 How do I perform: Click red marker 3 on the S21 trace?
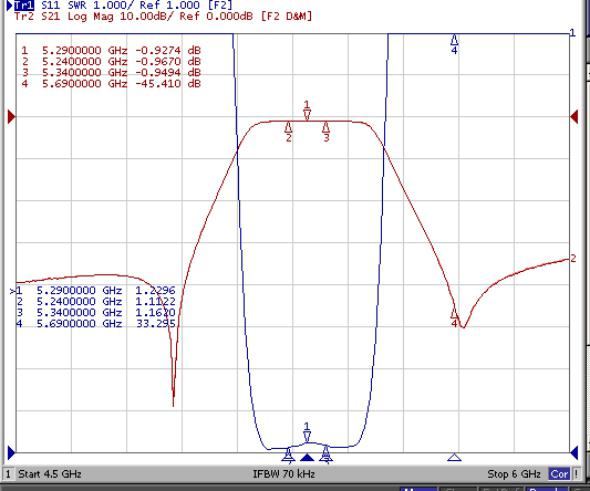[326, 132]
